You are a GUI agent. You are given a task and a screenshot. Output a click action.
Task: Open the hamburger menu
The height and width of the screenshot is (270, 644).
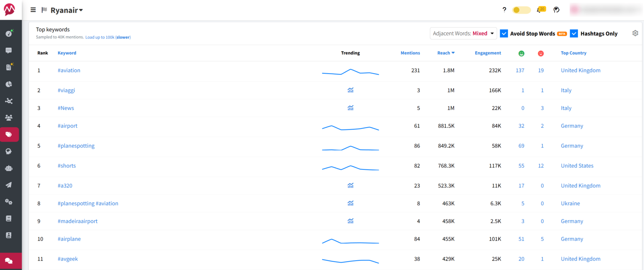[x=33, y=10]
